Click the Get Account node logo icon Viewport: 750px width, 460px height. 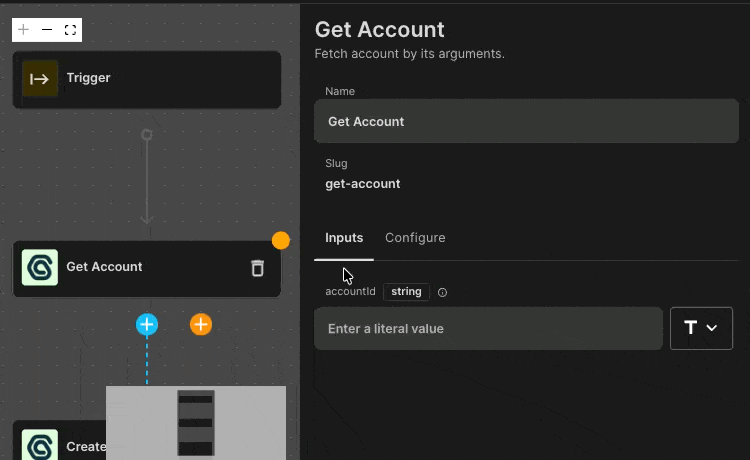(40, 268)
